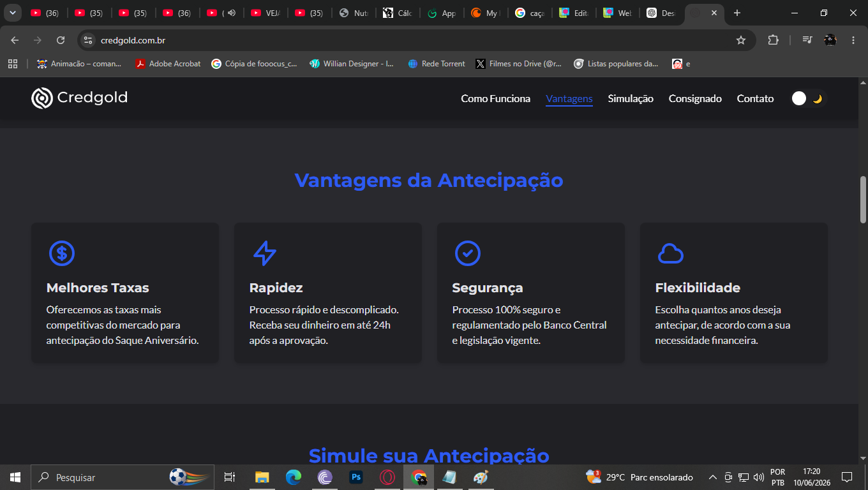Click the cloud icon above Flexibilidade
The height and width of the screenshot is (490, 868).
click(671, 253)
